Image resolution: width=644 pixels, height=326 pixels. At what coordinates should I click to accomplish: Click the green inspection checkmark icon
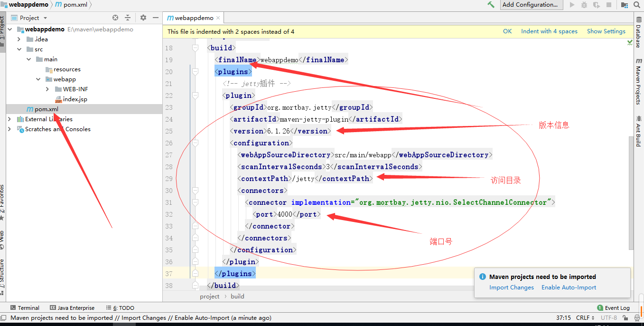[x=630, y=43]
